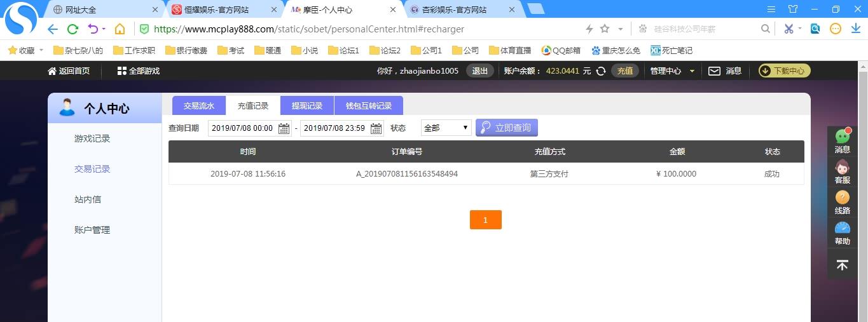Click the back-to-top arrow icon
The image size is (868, 322).
pyautogui.click(x=843, y=265)
